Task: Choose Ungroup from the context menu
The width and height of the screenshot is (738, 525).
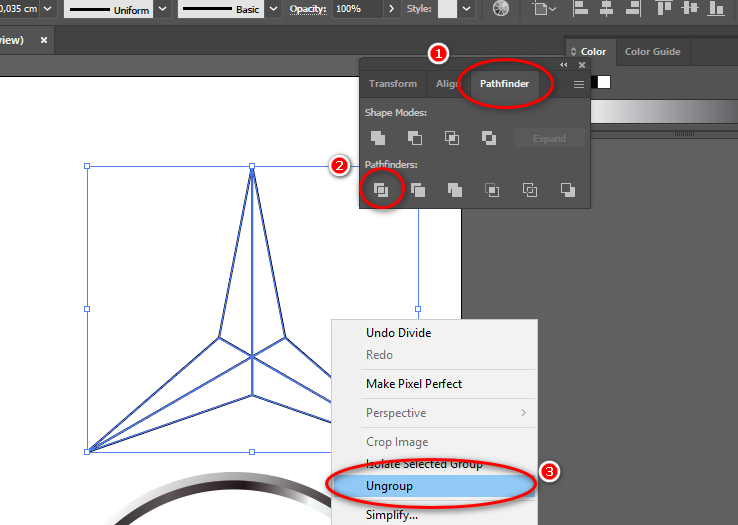Action: click(389, 487)
